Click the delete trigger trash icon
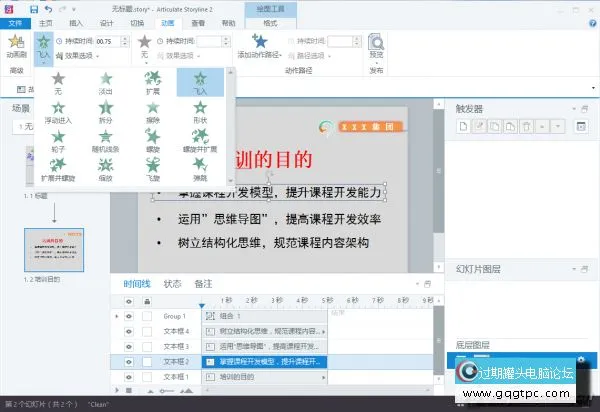Viewport: 600px width, 412px height. pyautogui.click(x=527, y=126)
